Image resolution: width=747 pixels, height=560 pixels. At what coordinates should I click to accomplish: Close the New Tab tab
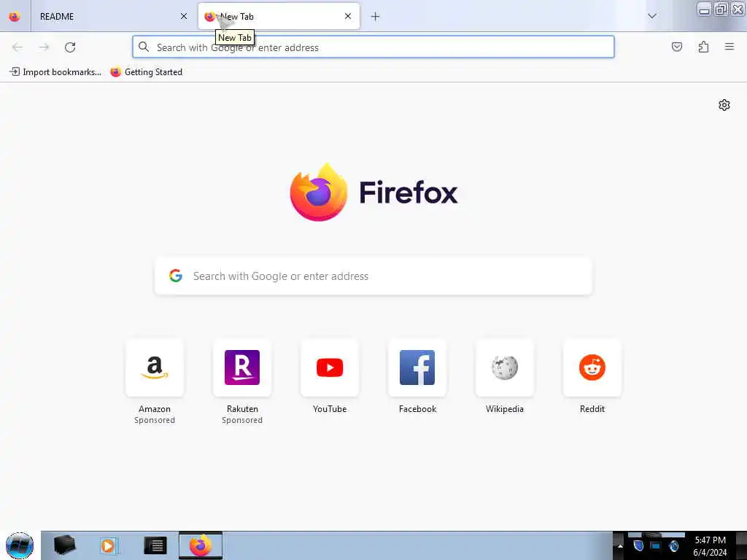(348, 16)
